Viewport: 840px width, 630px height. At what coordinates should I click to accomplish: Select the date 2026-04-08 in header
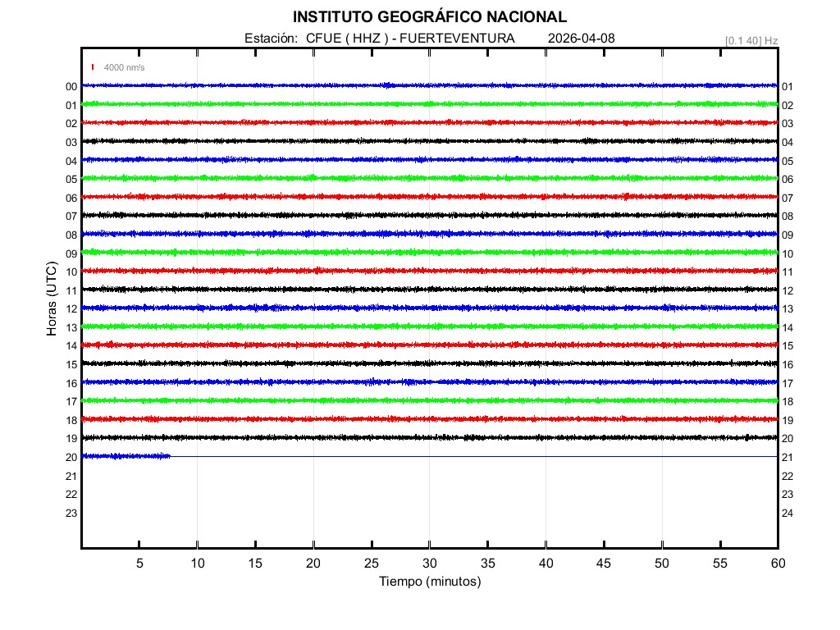pyautogui.click(x=581, y=39)
